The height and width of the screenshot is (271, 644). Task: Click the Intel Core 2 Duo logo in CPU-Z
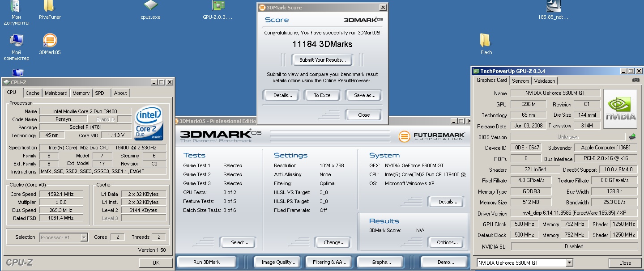click(x=149, y=123)
